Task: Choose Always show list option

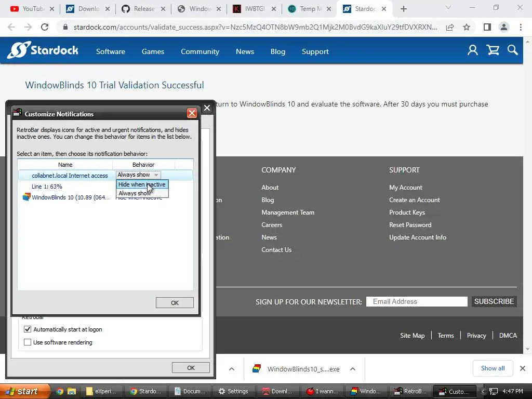Action: click(x=142, y=193)
